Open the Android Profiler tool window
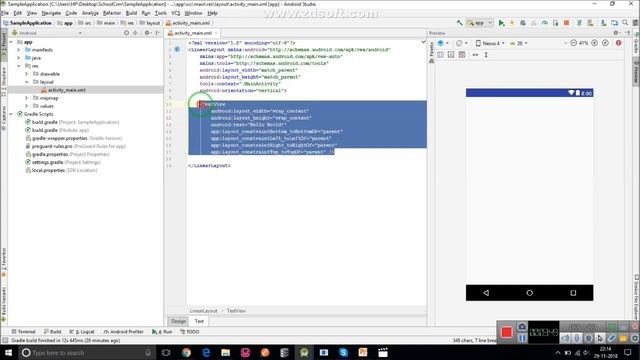Viewport: 640px width, 360px height. coord(123,332)
